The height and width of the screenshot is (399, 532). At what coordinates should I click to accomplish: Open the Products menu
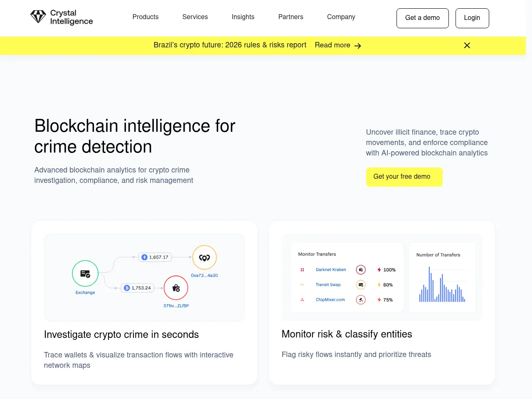(145, 17)
